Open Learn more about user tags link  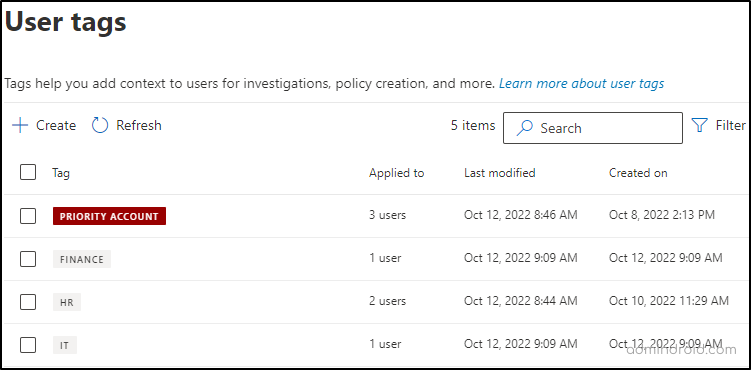click(x=581, y=84)
